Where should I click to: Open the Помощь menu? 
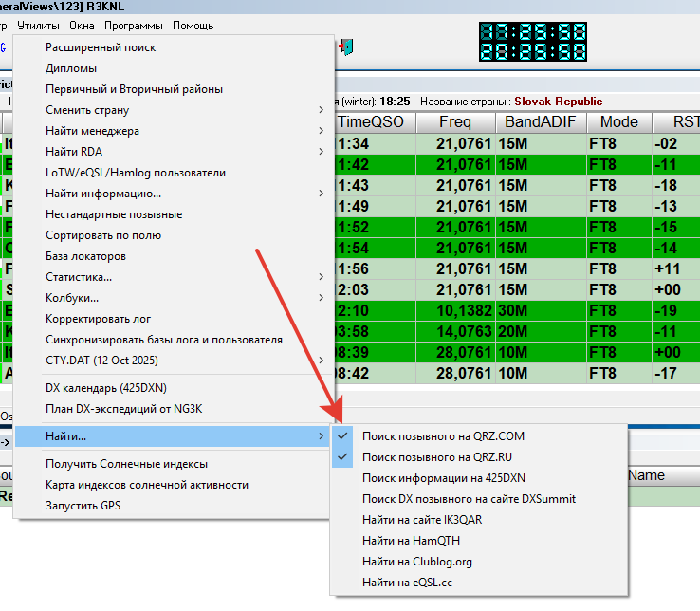[193, 26]
